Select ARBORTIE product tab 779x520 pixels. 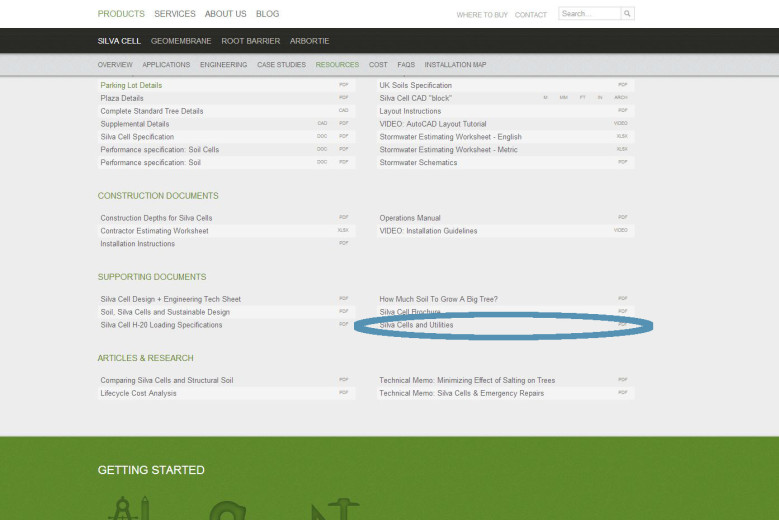coord(310,41)
